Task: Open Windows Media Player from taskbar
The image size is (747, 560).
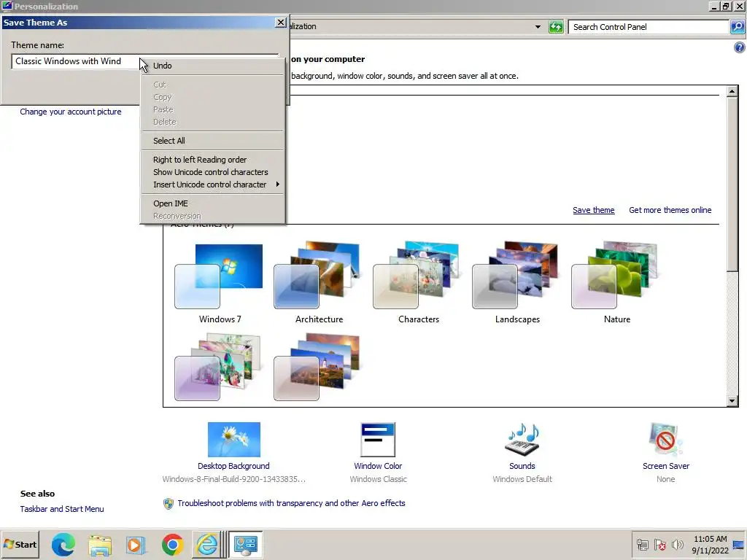Action: pos(136,544)
